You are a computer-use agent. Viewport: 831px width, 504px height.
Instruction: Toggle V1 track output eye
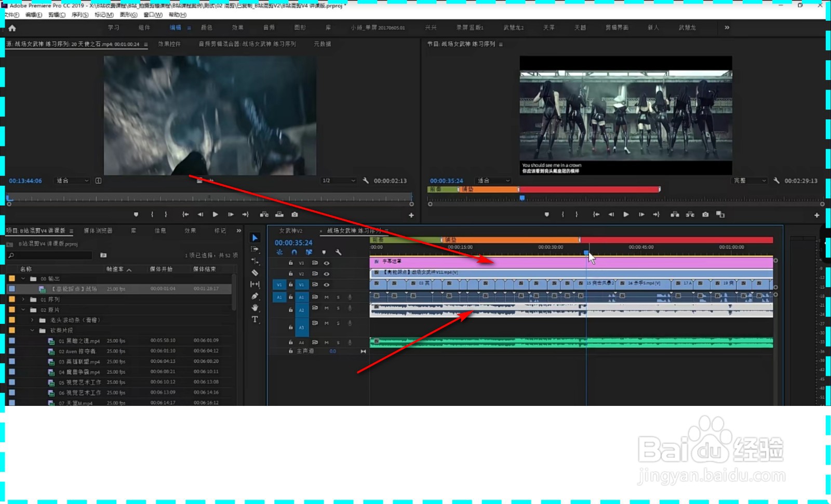point(327,284)
